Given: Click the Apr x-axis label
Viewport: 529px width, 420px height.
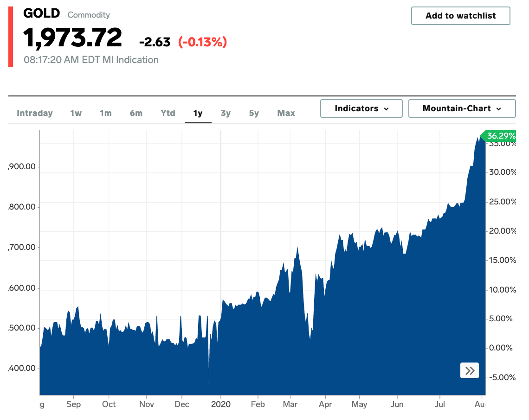Looking at the screenshot, I should 325,404.
